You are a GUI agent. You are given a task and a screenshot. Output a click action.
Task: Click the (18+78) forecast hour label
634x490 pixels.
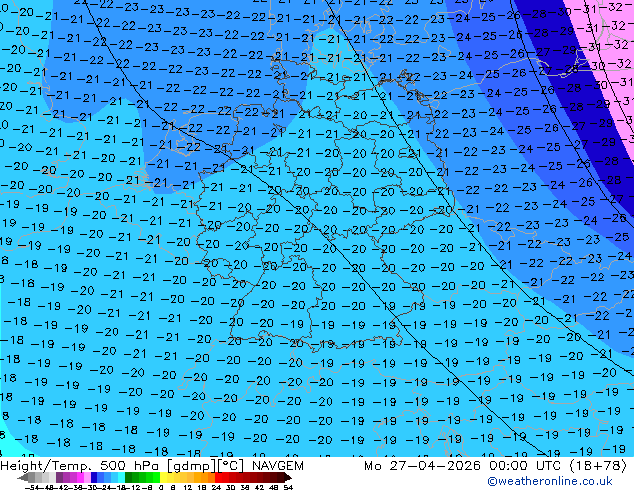click(x=598, y=466)
